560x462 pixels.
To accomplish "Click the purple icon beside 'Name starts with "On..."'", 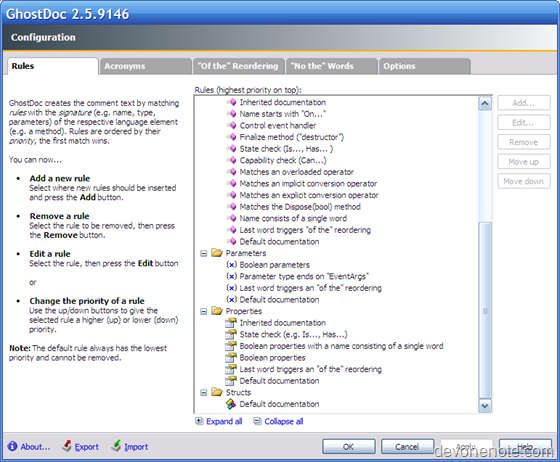I will click(x=232, y=114).
